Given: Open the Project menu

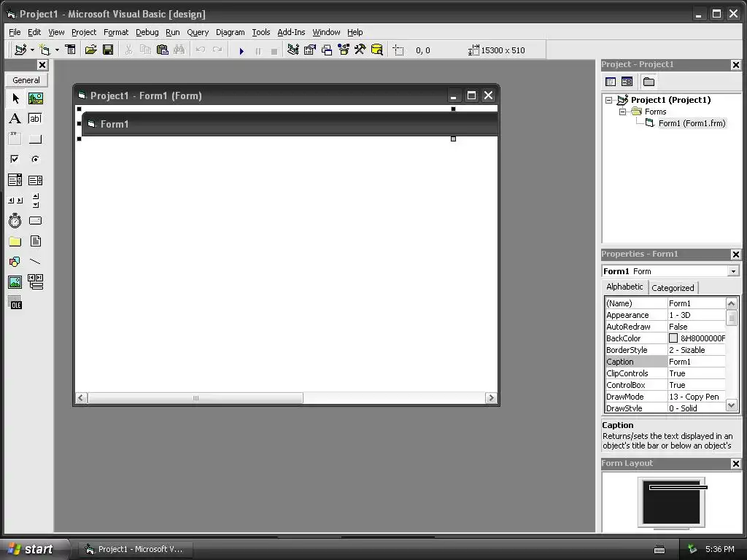Looking at the screenshot, I should (84, 32).
